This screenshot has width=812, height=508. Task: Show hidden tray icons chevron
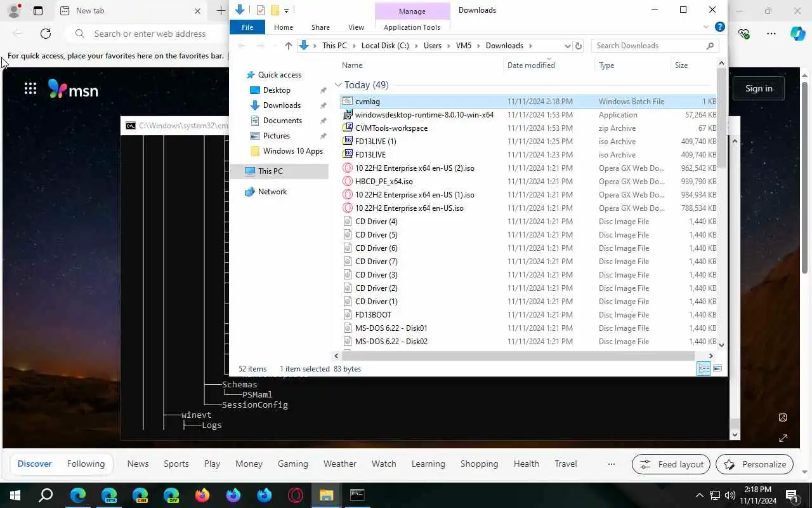tap(700, 495)
